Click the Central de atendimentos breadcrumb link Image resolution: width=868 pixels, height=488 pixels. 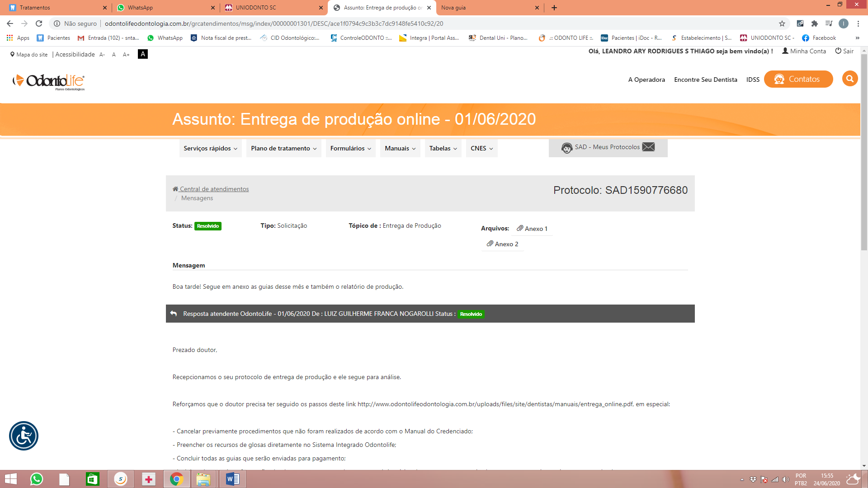pyautogui.click(x=214, y=189)
